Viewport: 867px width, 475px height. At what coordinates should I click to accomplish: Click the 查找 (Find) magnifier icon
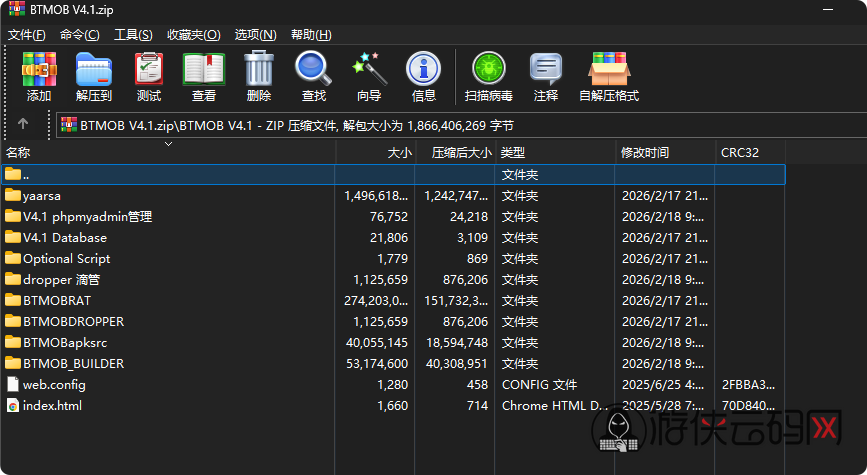click(314, 76)
